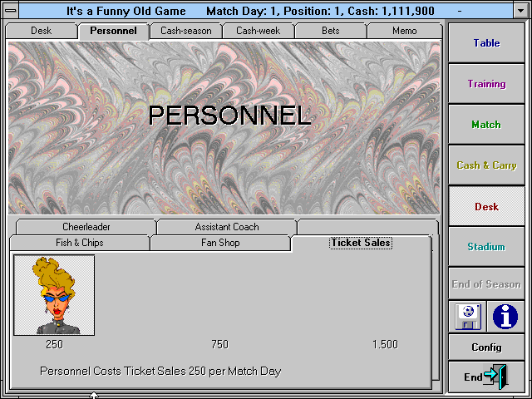Screen dimensions: 532x399
Task: Click the End exit-door button
Action: point(486,377)
